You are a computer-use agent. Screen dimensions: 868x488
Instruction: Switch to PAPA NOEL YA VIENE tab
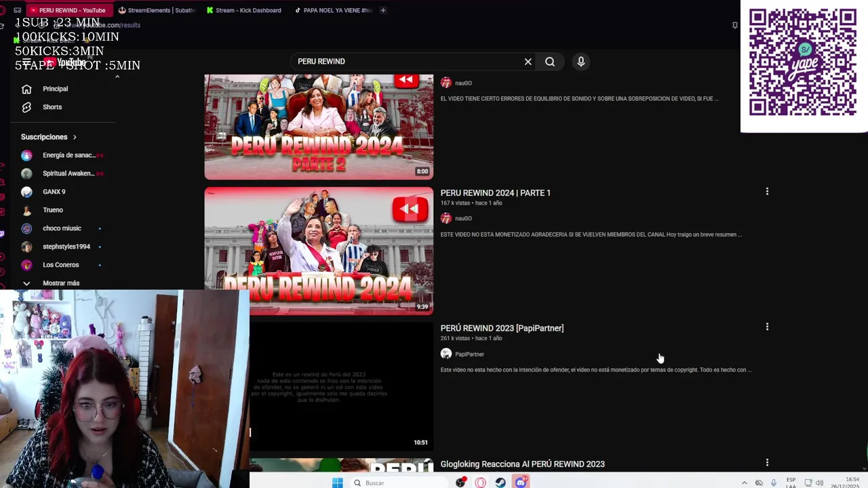pos(334,10)
